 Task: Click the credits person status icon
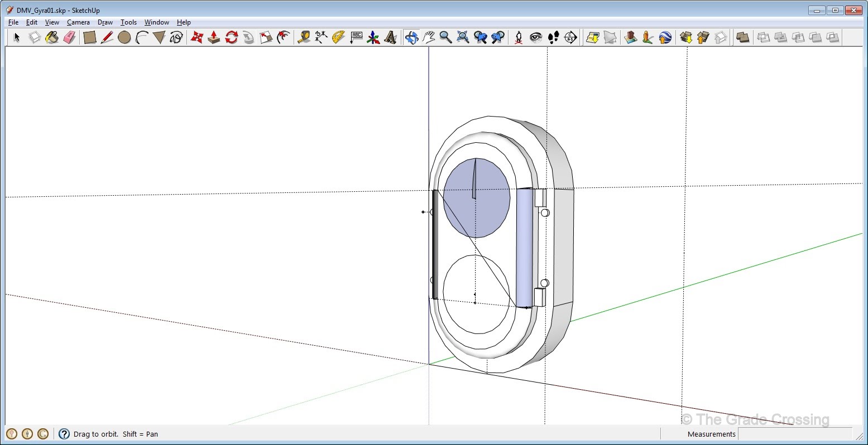(x=27, y=433)
